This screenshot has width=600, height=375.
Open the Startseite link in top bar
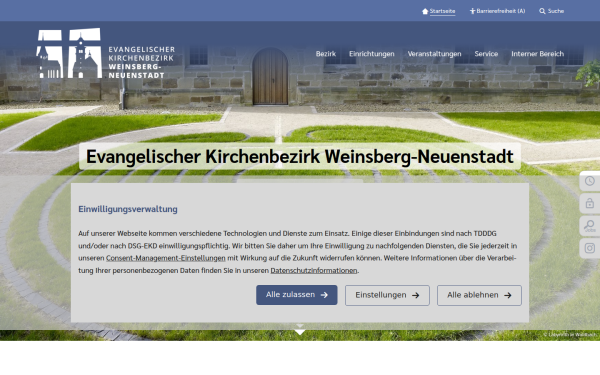tap(442, 11)
